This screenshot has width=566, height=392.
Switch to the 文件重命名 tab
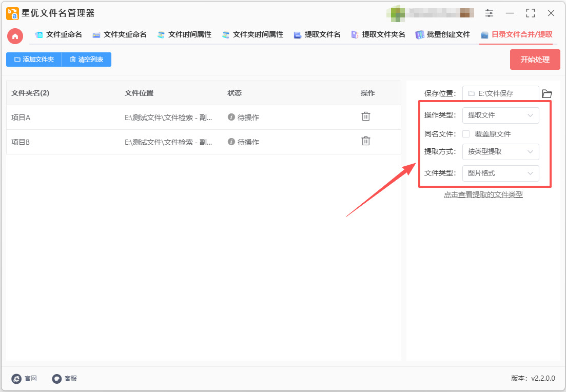point(58,35)
